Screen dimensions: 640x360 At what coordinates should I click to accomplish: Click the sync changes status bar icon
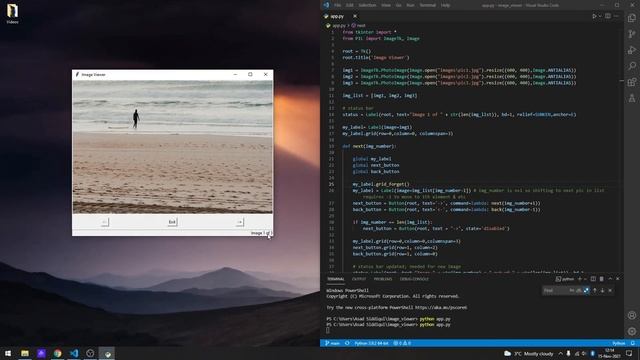(x=347, y=343)
